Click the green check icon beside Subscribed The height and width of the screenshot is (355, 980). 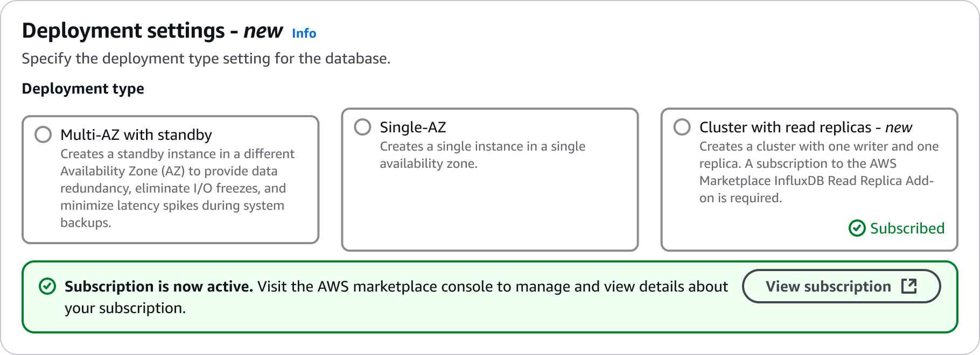pos(857,228)
